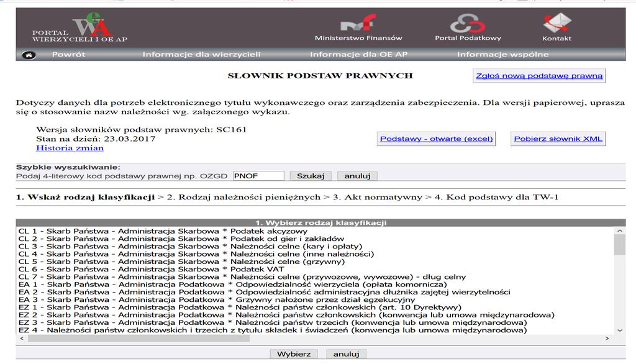This screenshot has width=636, height=364.
Task: Click anuluj button next to Wybierz
Action: click(x=346, y=354)
